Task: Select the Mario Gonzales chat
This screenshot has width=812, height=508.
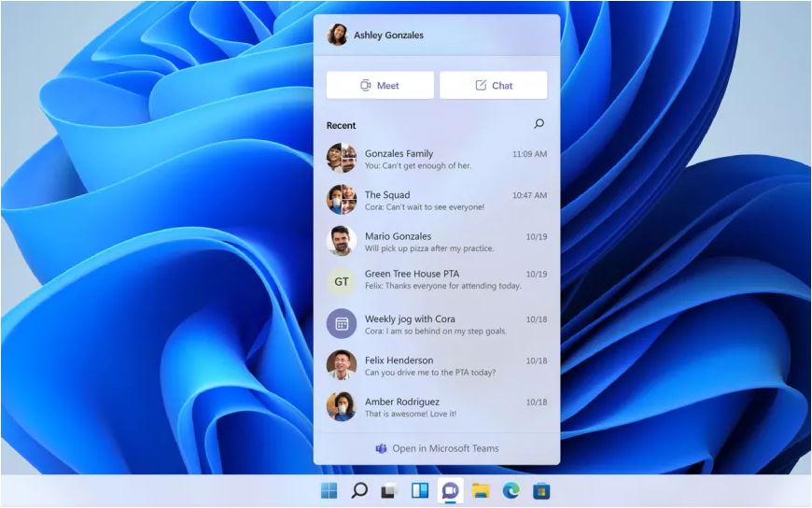Action: coord(437,241)
